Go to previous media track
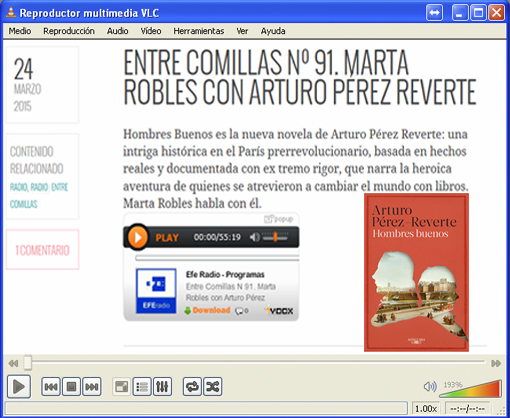Image resolution: width=510 pixels, height=418 pixels. pos(51,387)
